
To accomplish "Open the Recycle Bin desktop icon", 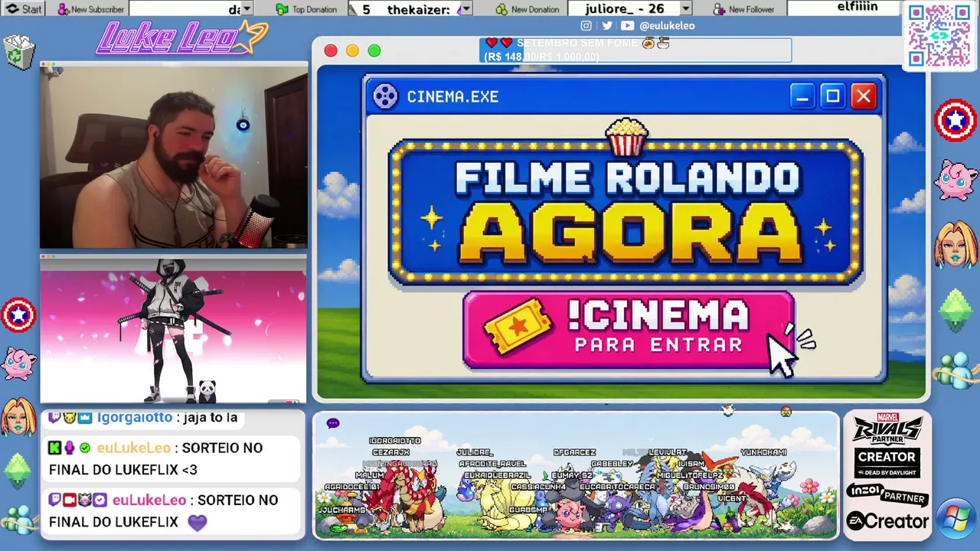I will tap(20, 53).
